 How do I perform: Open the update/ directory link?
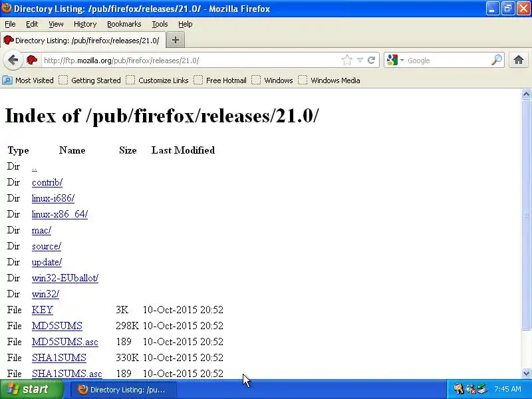(x=47, y=262)
